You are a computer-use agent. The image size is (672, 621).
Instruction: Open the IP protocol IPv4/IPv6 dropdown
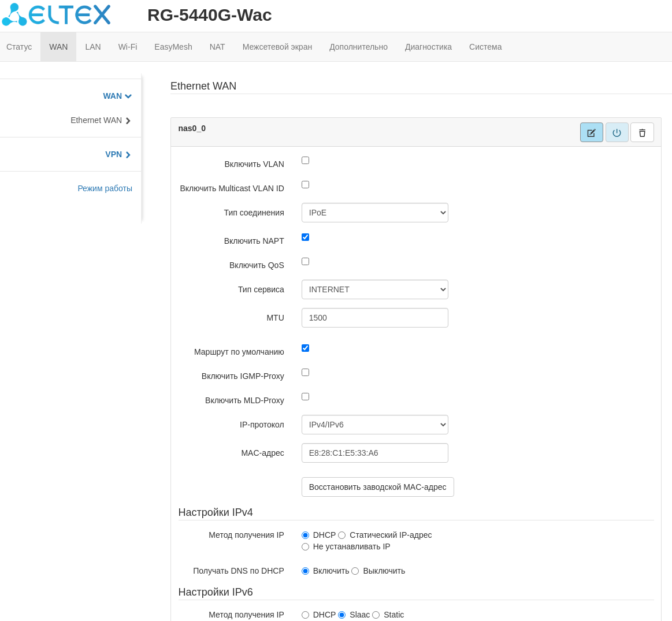pyautogui.click(x=374, y=425)
